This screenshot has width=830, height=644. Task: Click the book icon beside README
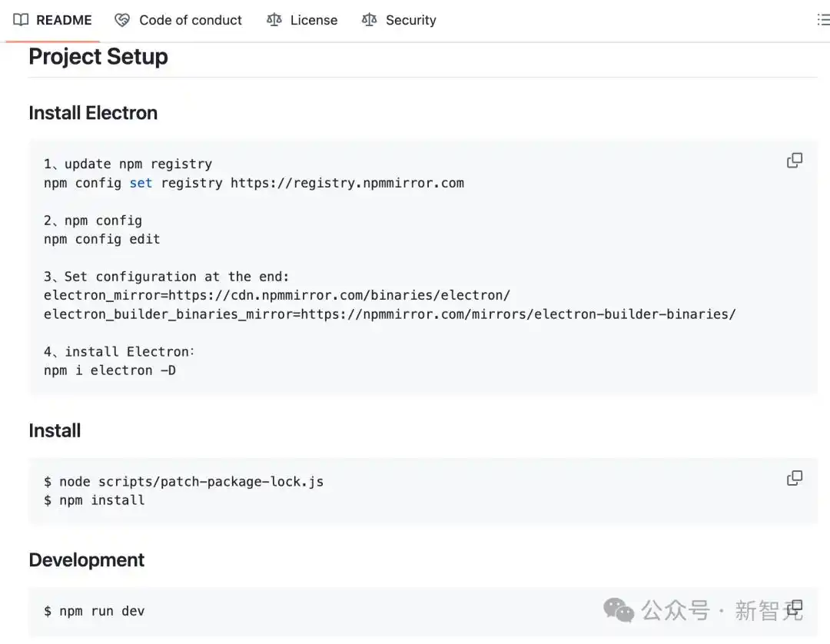pos(21,20)
